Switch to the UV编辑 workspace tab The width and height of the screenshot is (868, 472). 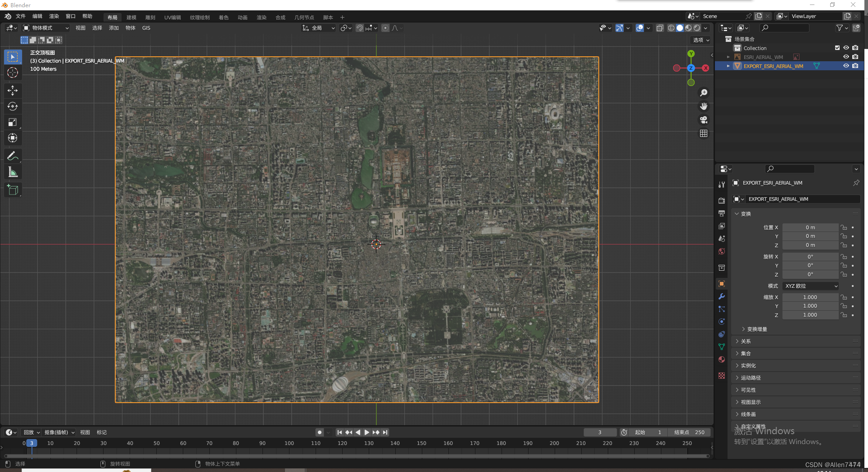click(x=172, y=18)
